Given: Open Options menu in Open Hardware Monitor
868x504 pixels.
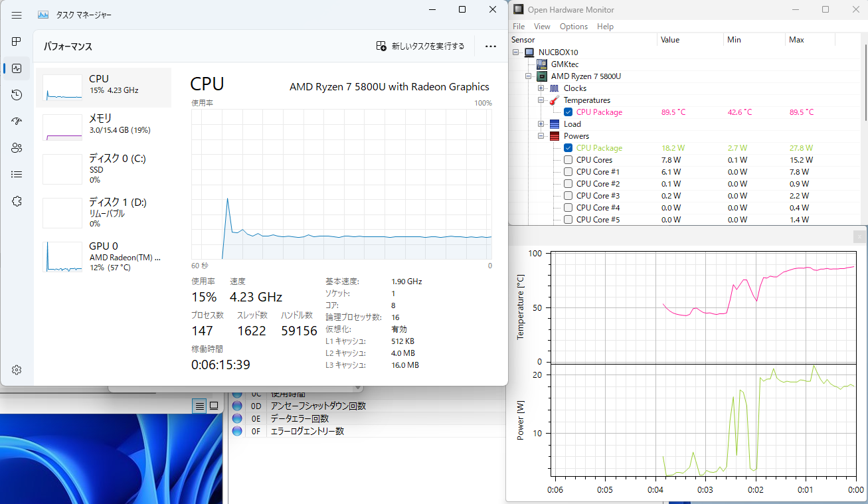Looking at the screenshot, I should (x=574, y=27).
